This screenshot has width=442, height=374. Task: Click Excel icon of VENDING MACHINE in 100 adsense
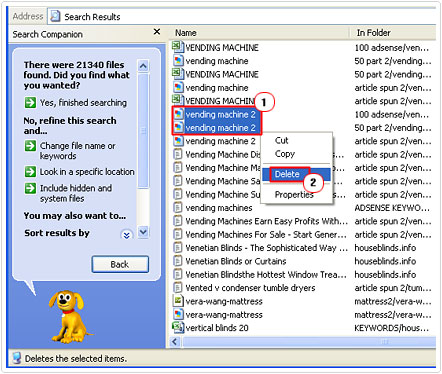178,47
